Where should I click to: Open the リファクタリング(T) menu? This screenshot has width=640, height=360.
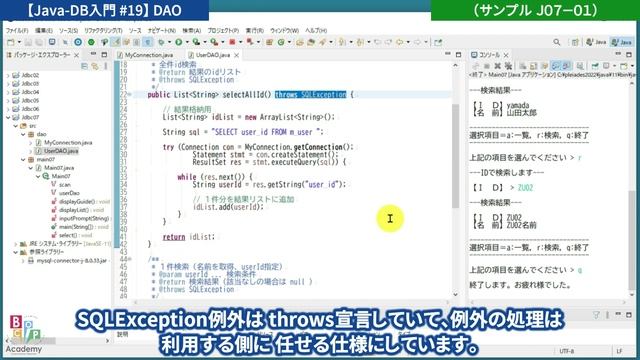click(x=103, y=31)
